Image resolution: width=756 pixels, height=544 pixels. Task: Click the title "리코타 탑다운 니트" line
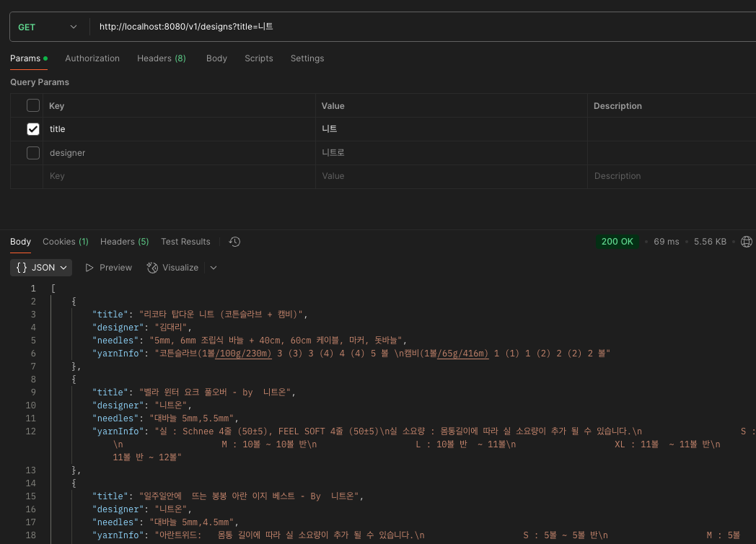[x=200, y=315]
